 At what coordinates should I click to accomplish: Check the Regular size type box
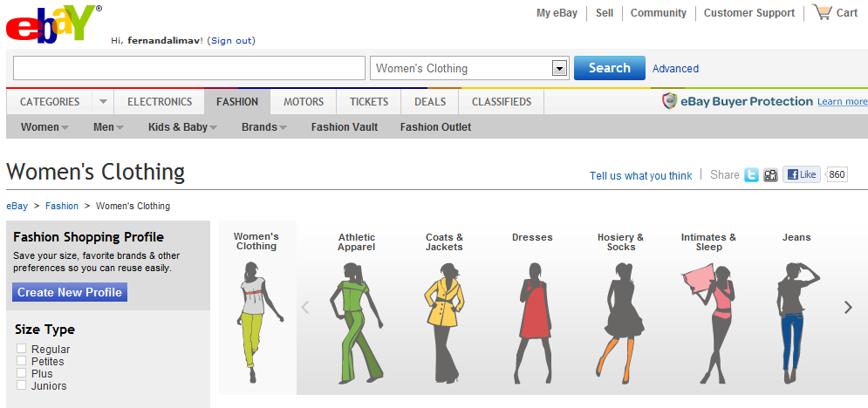tap(22, 349)
